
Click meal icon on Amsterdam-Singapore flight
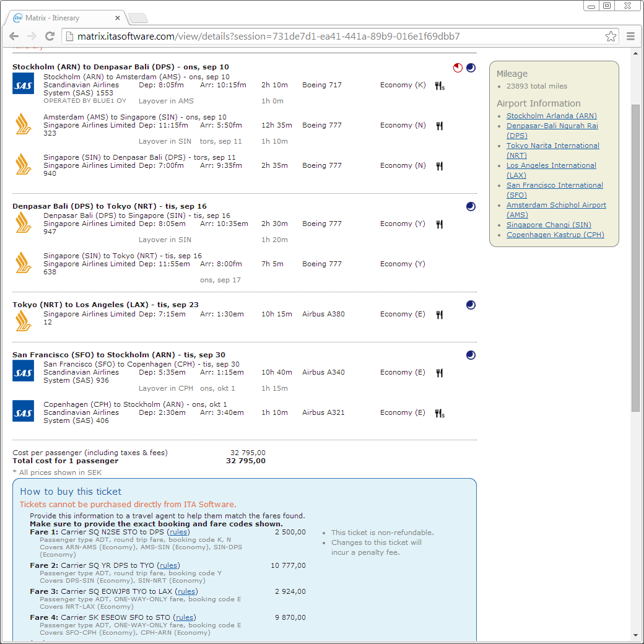point(439,126)
